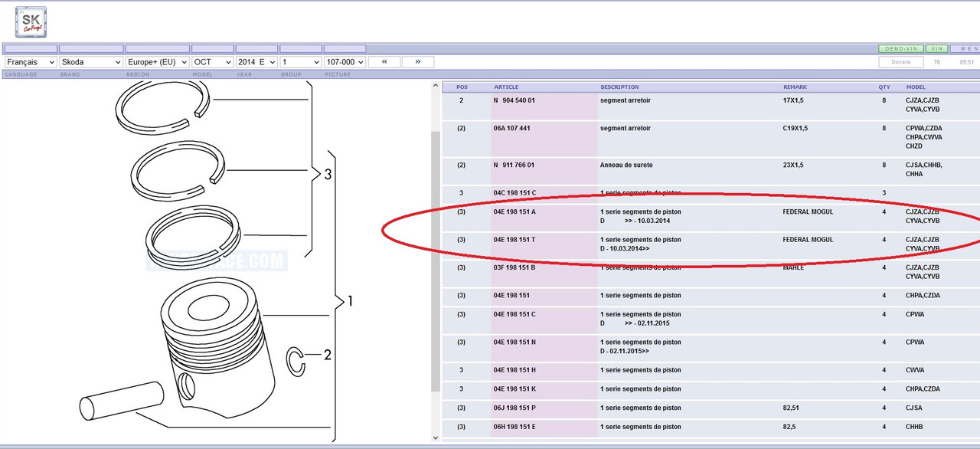Click the green VIN button
Image resolution: width=980 pixels, height=449 pixels.
[x=936, y=48]
